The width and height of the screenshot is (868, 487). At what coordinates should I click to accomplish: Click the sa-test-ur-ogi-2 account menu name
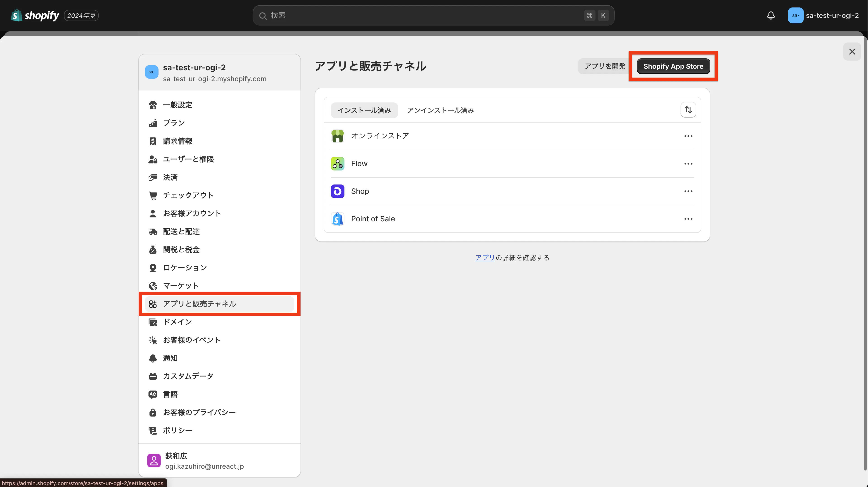[832, 16]
